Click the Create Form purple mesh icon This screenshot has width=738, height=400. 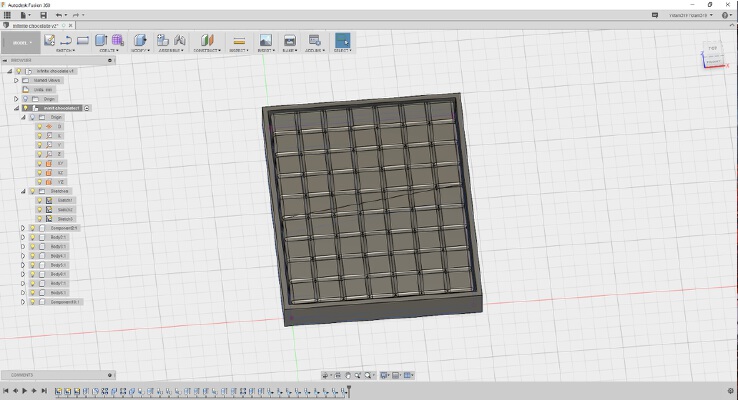(118, 40)
